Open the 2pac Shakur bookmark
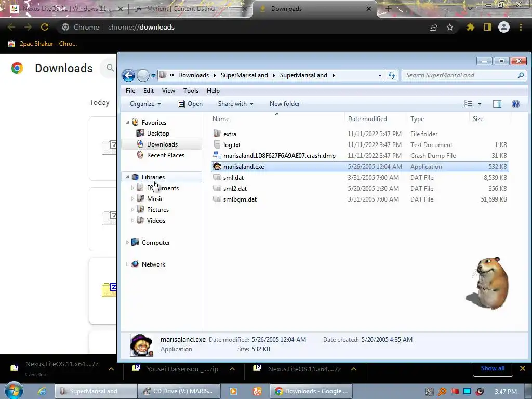Screen dimensions: 532x399 [43, 44]
